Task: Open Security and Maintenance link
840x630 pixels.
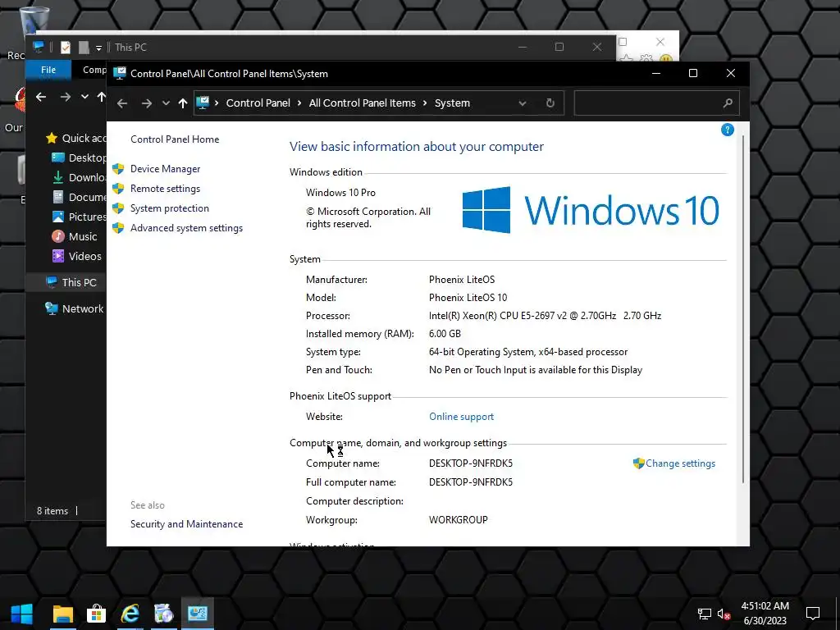Action: click(x=186, y=524)
